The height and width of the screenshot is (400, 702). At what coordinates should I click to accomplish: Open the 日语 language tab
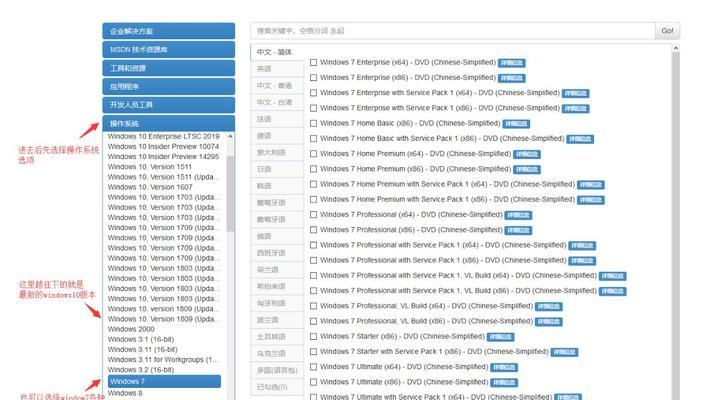click(277, 169)
